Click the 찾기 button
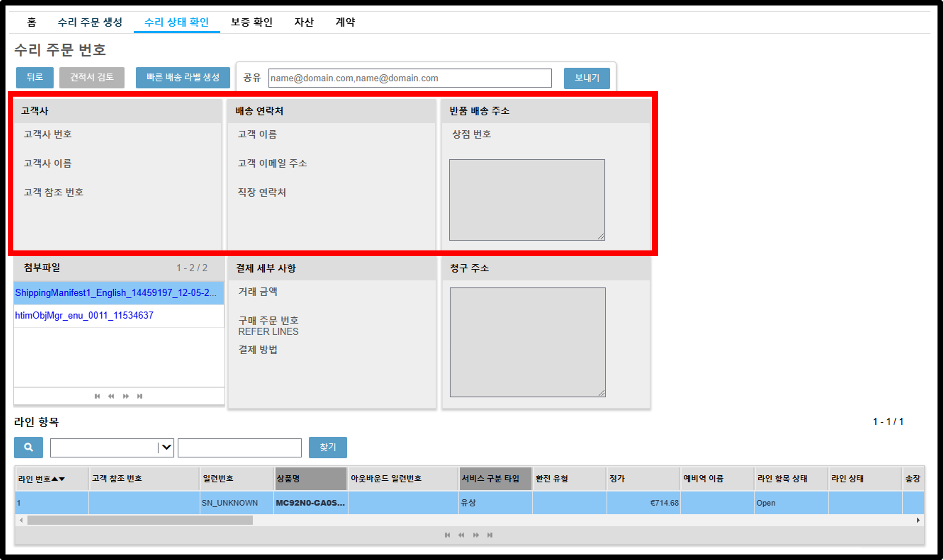The height and width of the screenshot is (560, 943). (328, 447)
